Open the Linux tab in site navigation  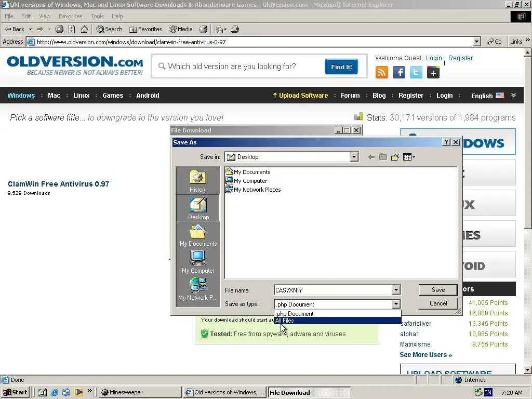click(x=82, y=96)
